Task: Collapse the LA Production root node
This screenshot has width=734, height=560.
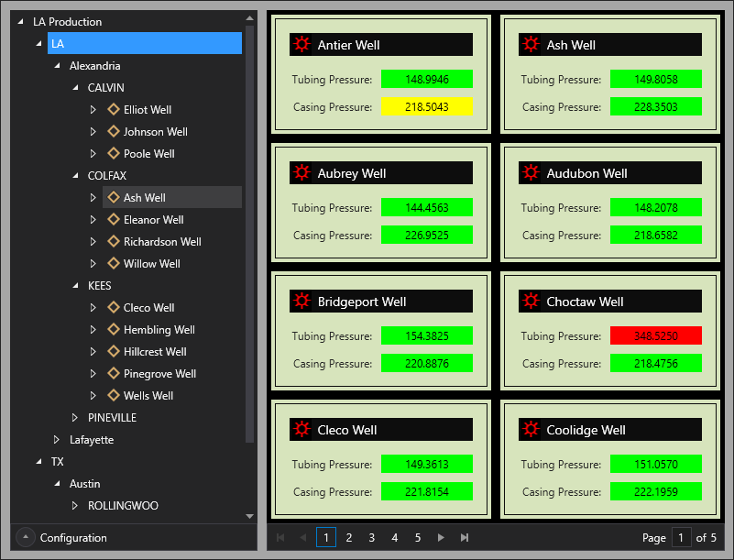Action: coord(20,22)
